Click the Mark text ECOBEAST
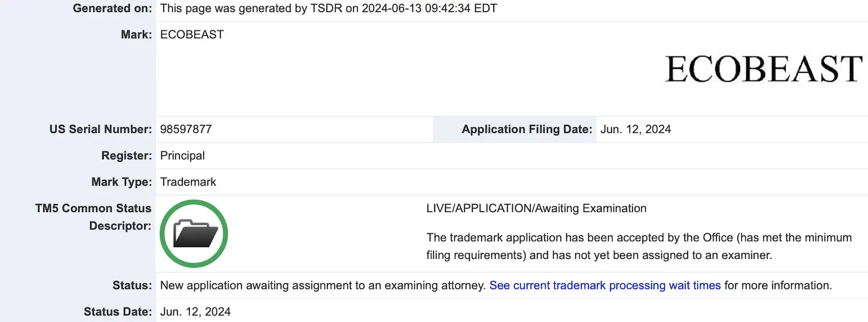Image resolution: width=868 pixels, height=322 pixels. (x=192, y=35)
